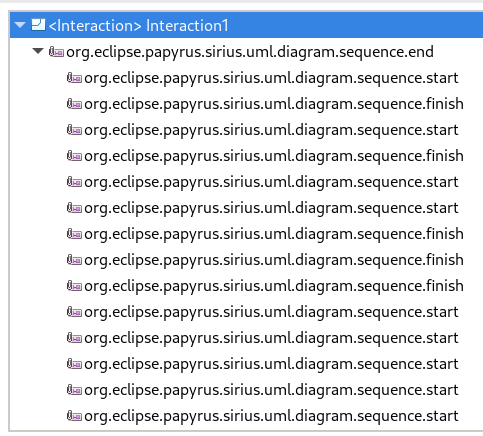Select the Interaction1 label

138,26
